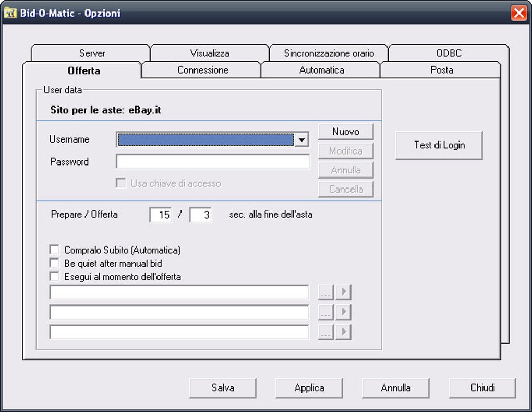Select the Sincronizzazione orario tab
The image size is (532, 412).
[x=329, y=53]
